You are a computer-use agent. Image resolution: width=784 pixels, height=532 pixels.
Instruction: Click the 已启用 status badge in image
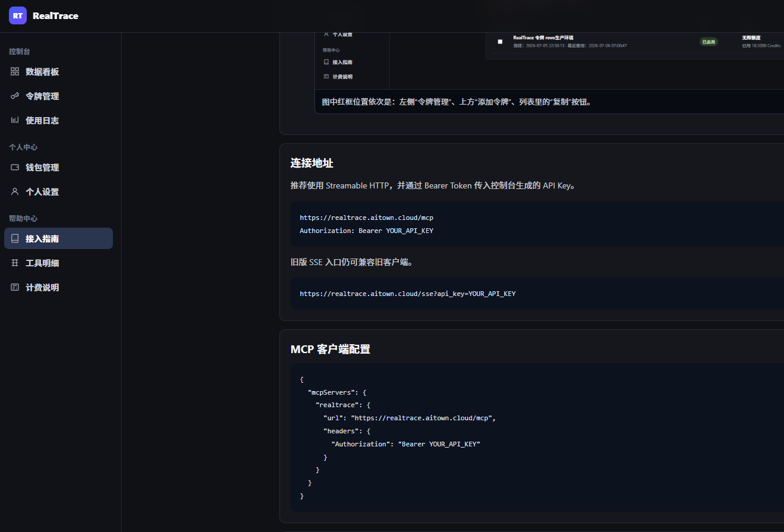(x=709, y=42)
